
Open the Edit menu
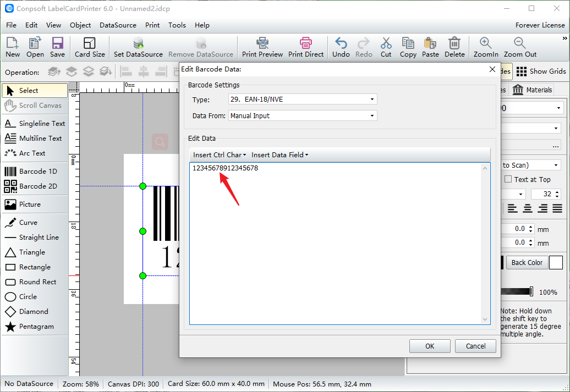click(31, 25)
